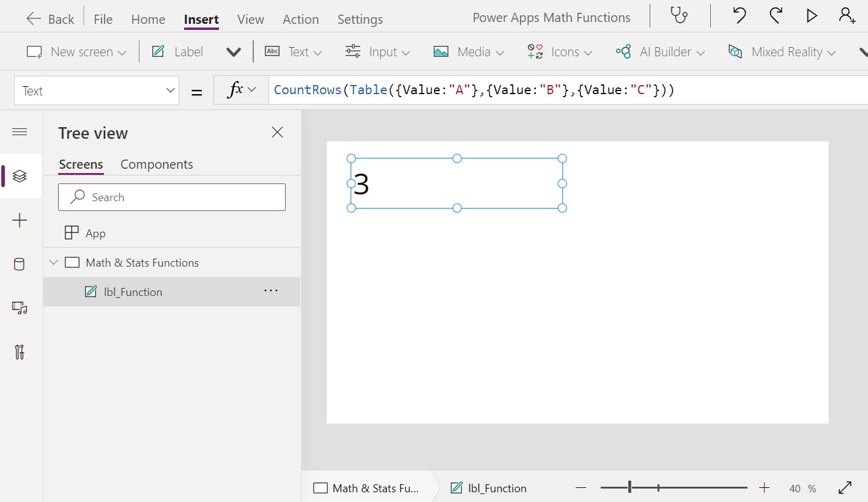Click the Tree view Search field
The width and height of the screenshot is (868, 502).
[172, 197]
